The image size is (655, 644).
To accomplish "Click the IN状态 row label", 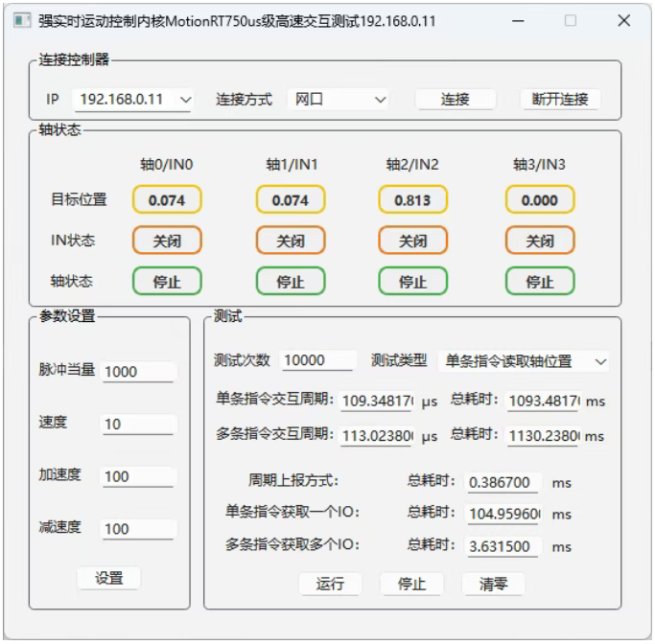I will pos(73,240).
